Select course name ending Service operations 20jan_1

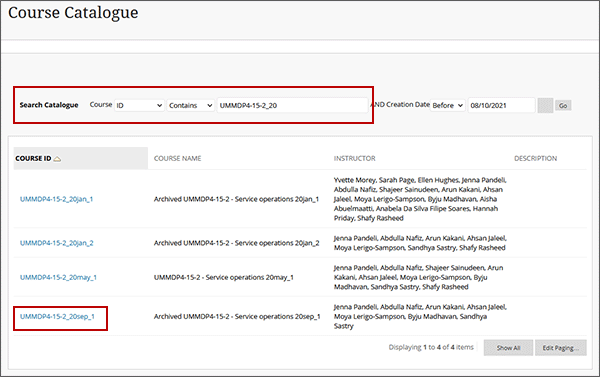236,199
